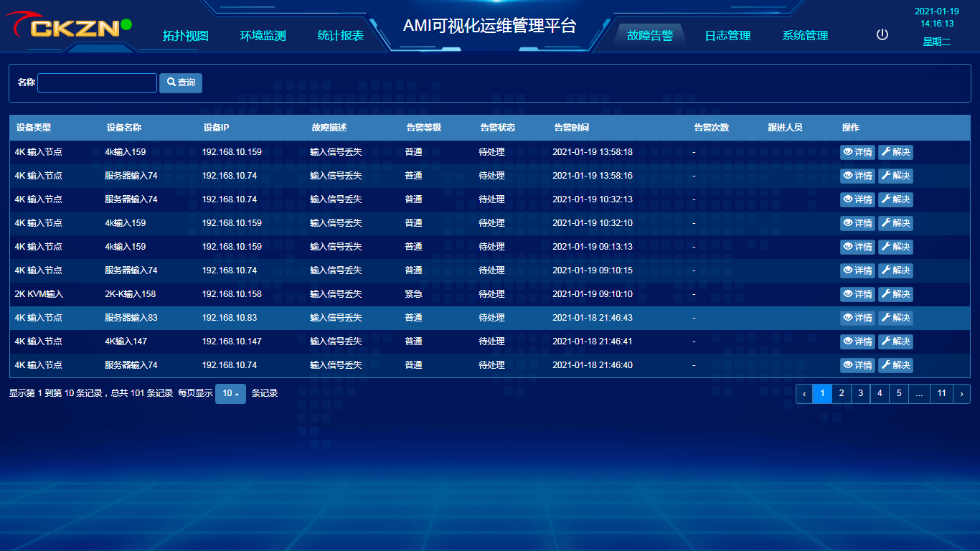Switch to the 环境监测 tab
Screen dimensions: 980x551
click(264, 35)
